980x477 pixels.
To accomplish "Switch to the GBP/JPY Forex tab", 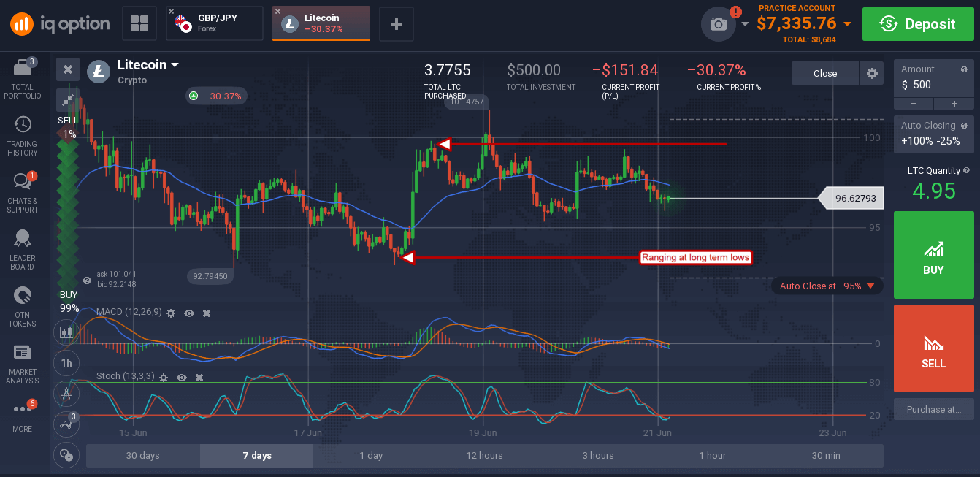I will (x=215, y=24).
